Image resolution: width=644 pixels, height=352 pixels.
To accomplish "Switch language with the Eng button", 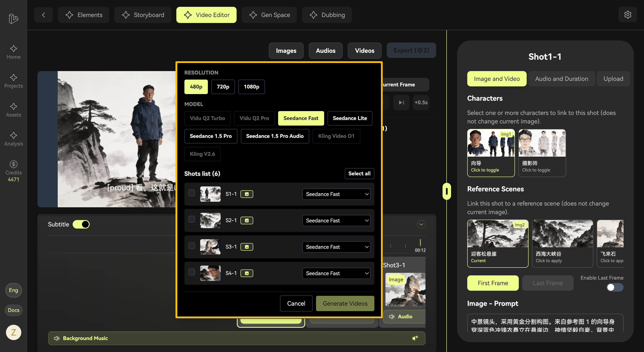I will tap(13, 290).
